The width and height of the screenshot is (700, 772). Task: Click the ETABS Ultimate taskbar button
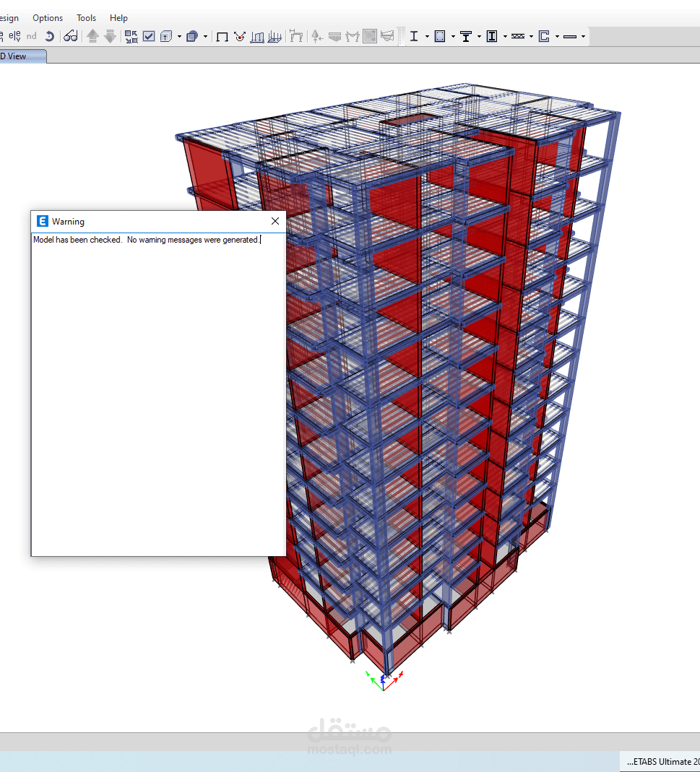(660, 762)
